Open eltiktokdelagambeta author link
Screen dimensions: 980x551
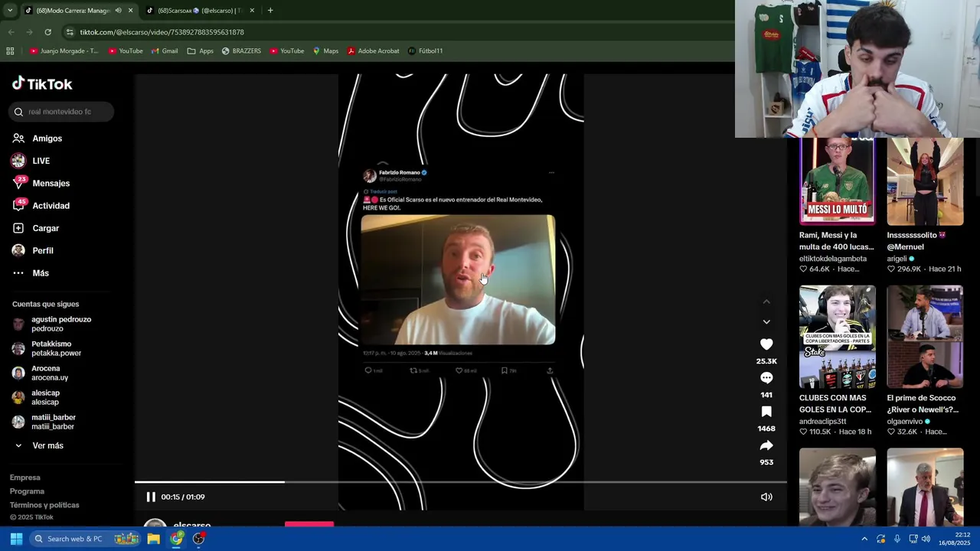coord(833,259)
